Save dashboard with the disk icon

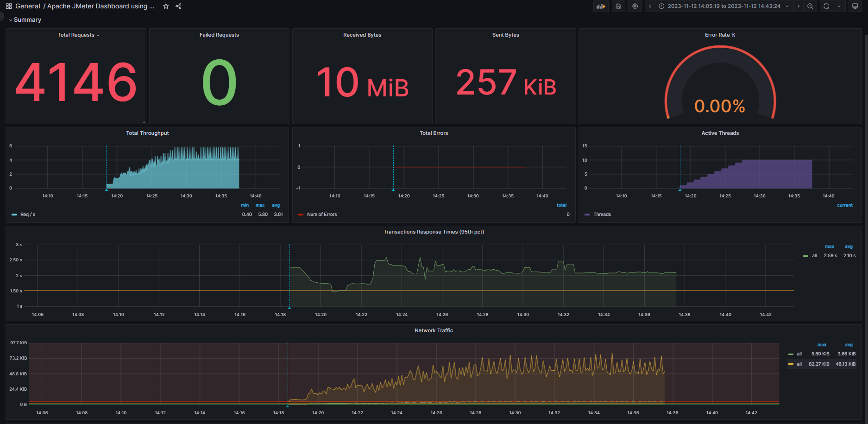[618, 6]
